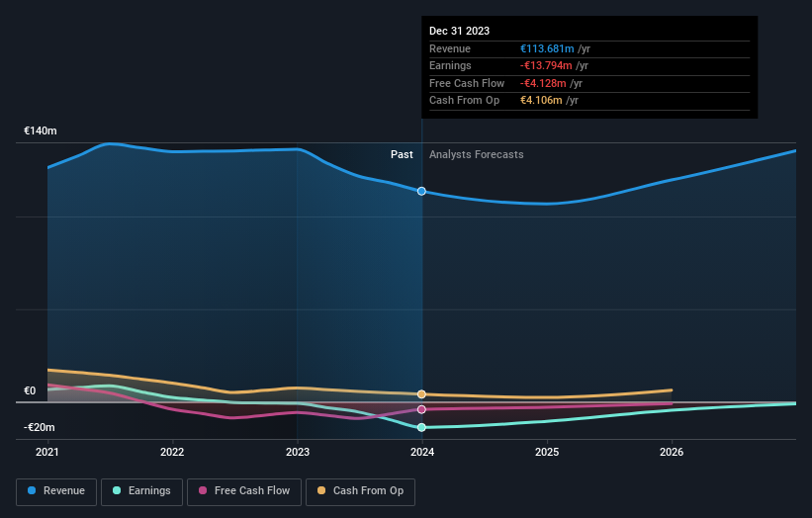The image size is (812, 518).
Task: Click the Past section label
Action: [x=402, y=155]
